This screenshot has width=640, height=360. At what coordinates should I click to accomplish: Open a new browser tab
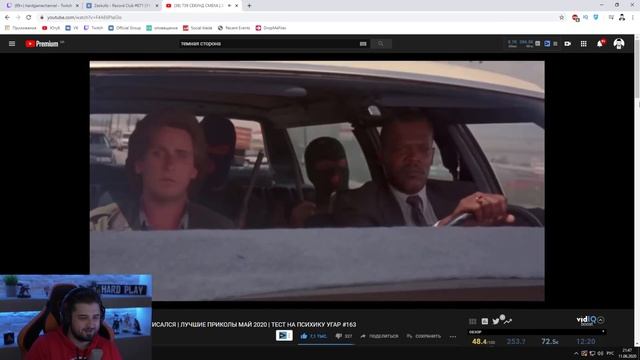pos(249,6)
